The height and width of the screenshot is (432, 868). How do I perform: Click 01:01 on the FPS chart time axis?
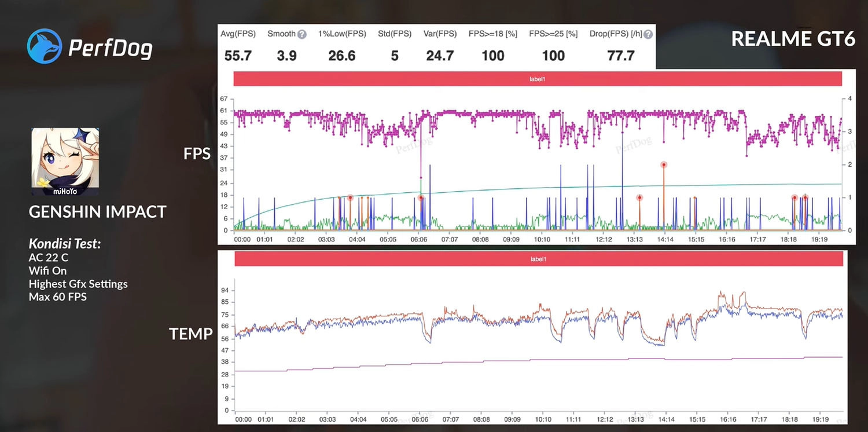264,239
